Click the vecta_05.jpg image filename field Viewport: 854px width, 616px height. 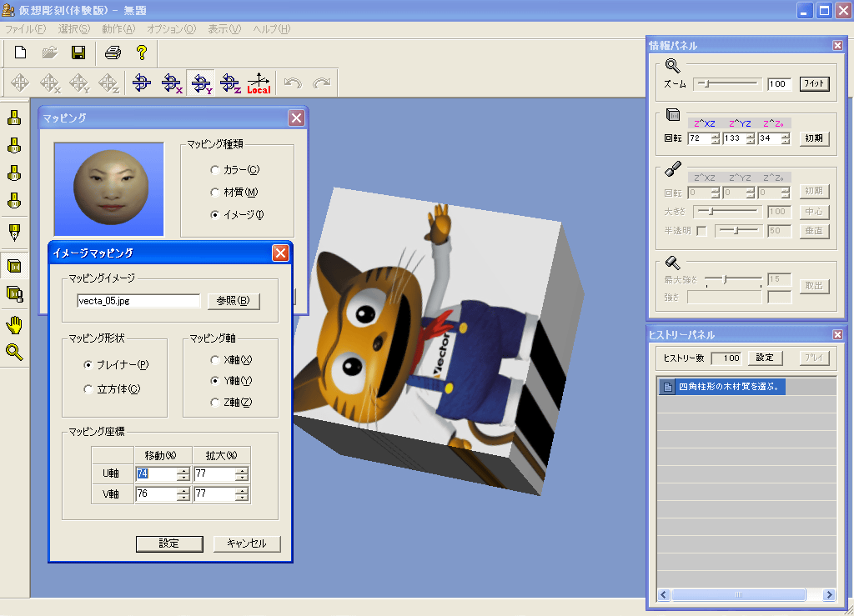(x=139, y=301)
